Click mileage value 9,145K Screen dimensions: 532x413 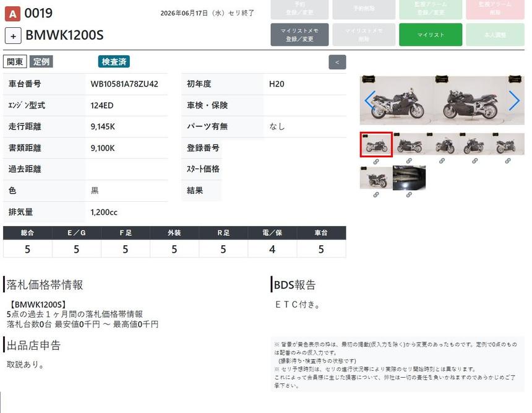(103, 127)
